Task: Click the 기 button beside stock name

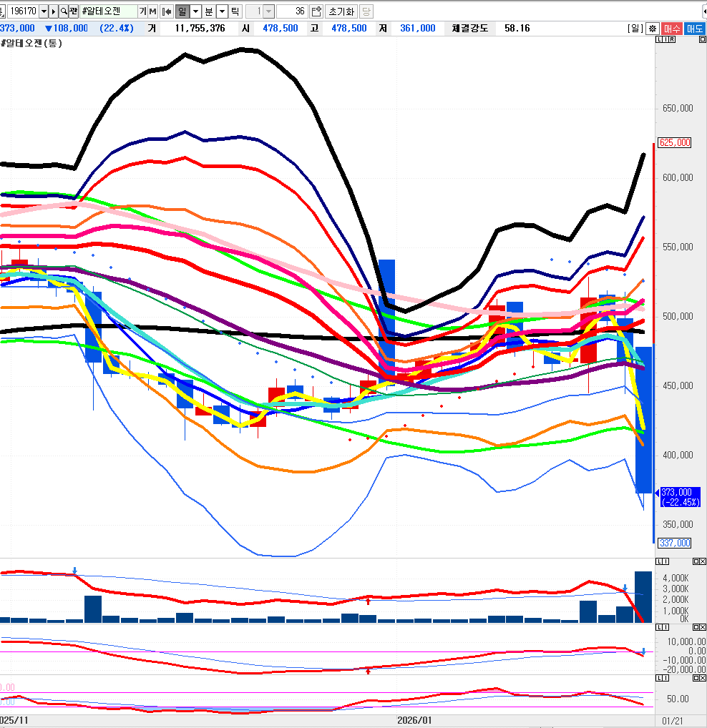Action: pyautogui.click(x=142, y=11)
